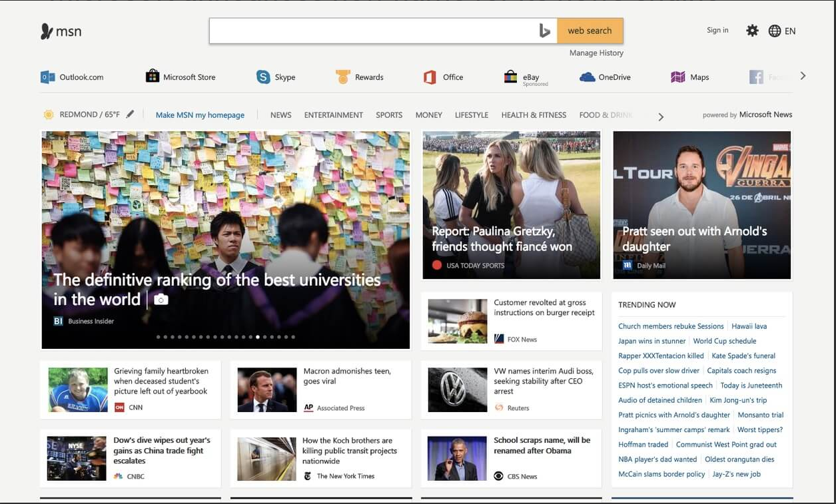
Task: Open Microsoft Rewards
Action: click(x=360, y=77)
